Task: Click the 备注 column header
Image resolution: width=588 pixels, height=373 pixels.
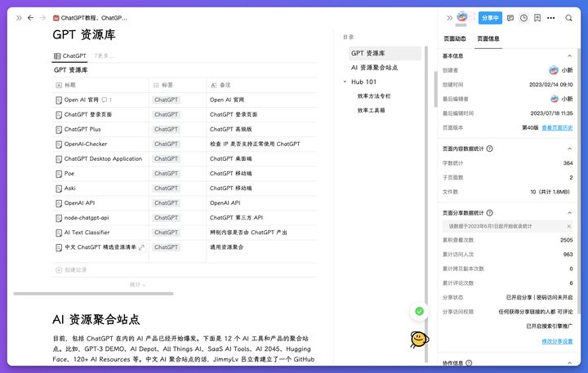Action: pyautogui.click(x=262, y=85)
